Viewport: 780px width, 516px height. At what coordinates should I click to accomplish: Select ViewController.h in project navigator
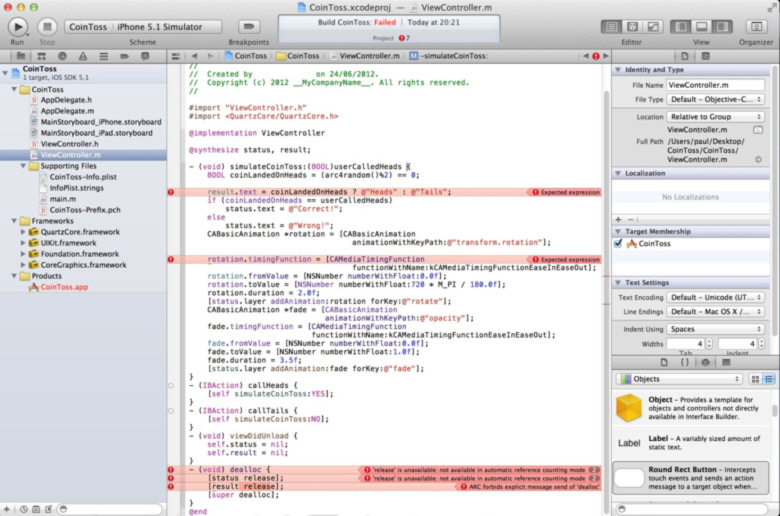pyautogui.click(x=69, y=144)
